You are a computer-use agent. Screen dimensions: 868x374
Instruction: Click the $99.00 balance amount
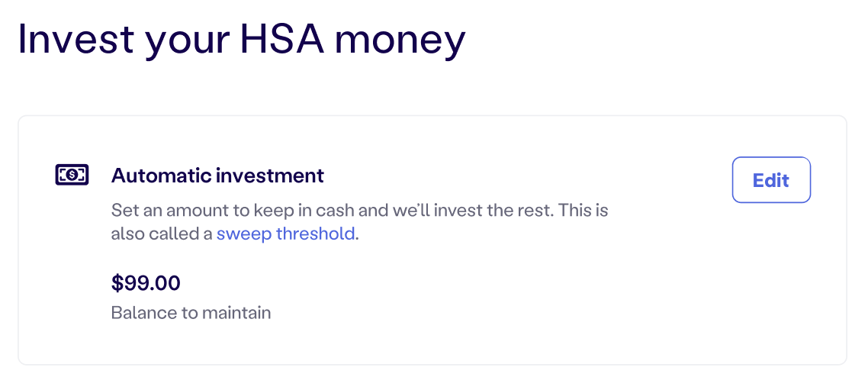[146, 283]
